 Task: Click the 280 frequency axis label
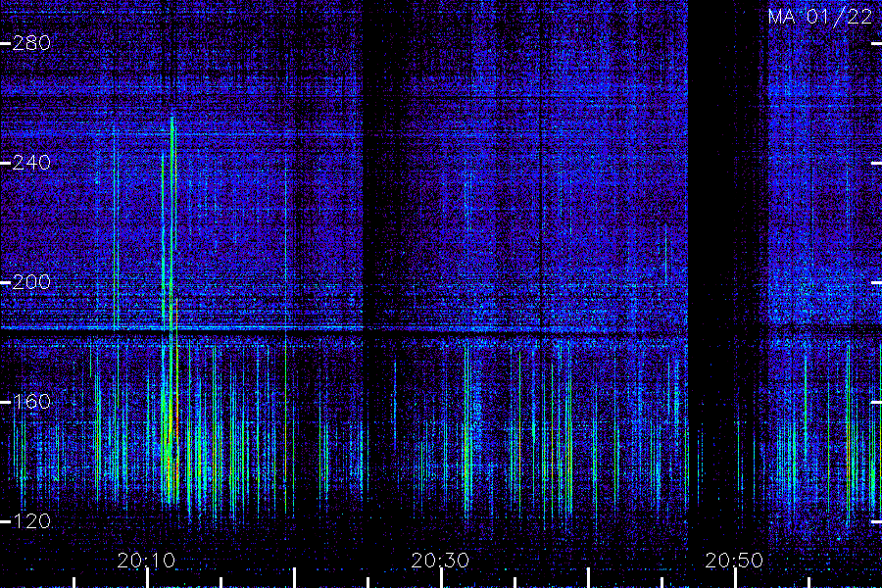click(31, 43)
